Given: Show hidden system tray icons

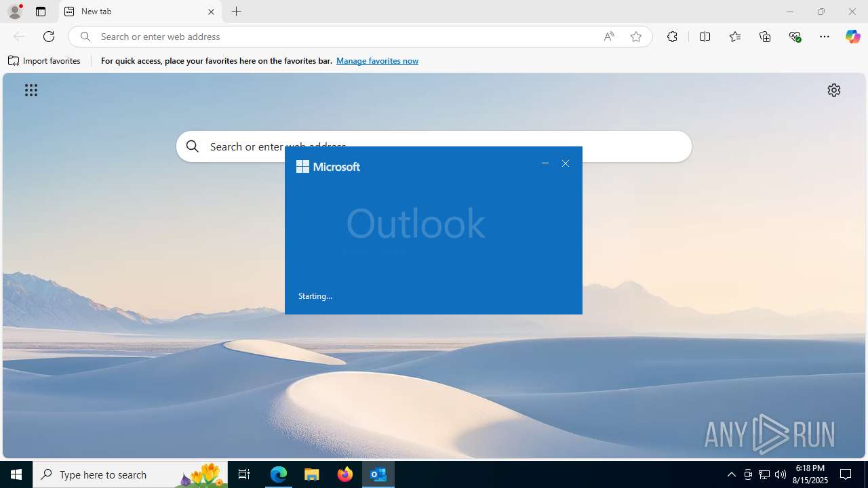Looking at the screenshot, I should click(x=731, y=474).
